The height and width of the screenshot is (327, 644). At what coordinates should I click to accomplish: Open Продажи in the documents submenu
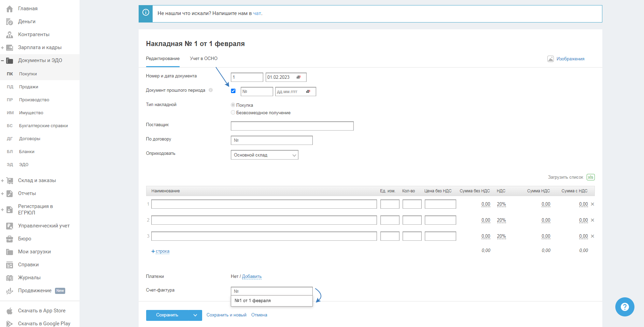(x=29, y=87)
